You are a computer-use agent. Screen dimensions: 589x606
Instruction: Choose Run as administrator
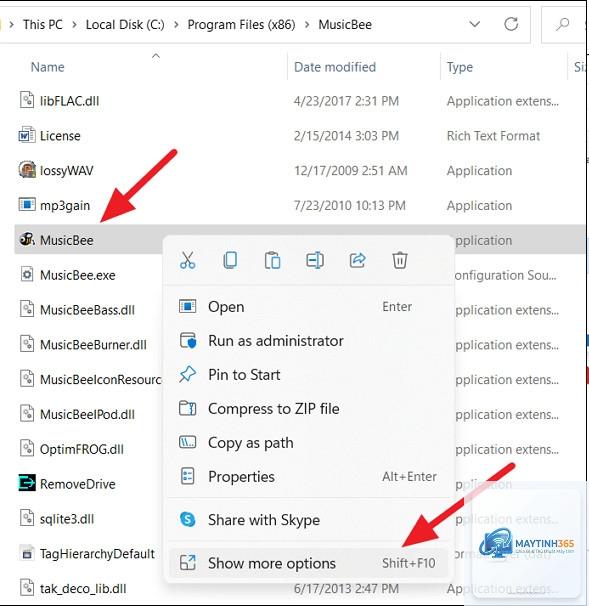coord(309,341)
